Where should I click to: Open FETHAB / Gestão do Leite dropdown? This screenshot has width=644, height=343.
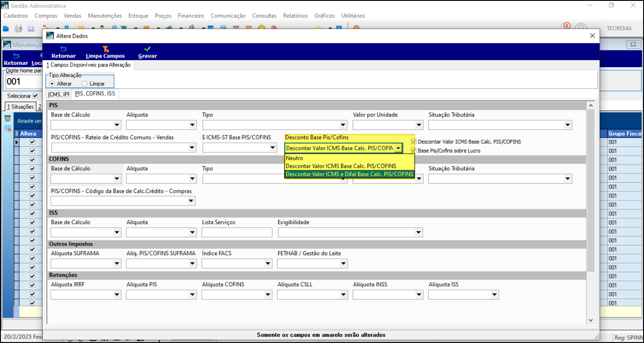pyautogui.click(x=343, y=264)
